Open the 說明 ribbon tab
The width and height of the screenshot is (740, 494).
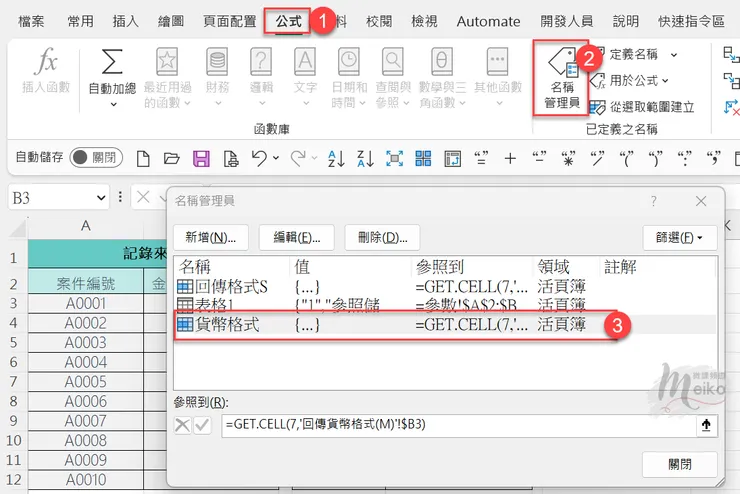(625, 21)
